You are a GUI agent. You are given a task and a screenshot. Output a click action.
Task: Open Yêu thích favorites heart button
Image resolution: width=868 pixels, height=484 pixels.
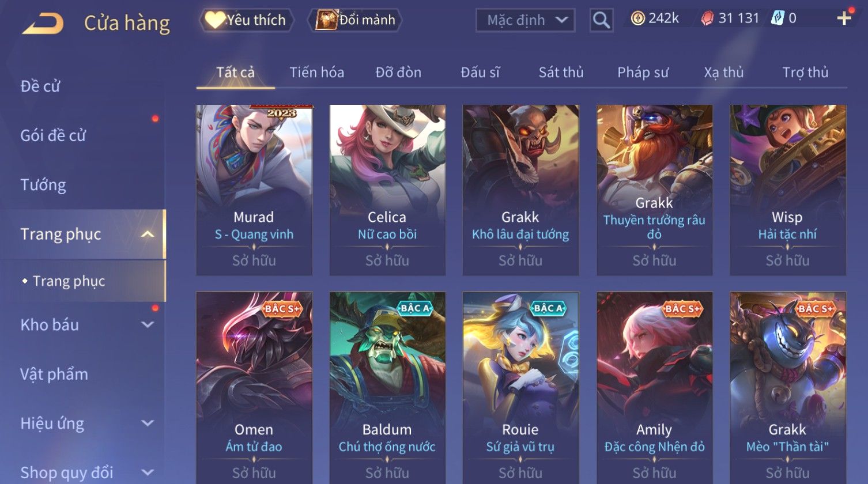click(x=247, y=20)
